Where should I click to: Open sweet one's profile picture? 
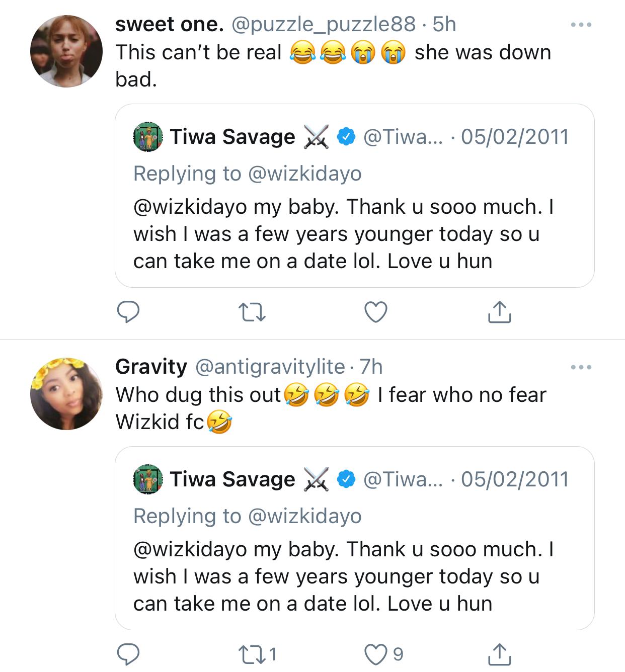[66, 51]
